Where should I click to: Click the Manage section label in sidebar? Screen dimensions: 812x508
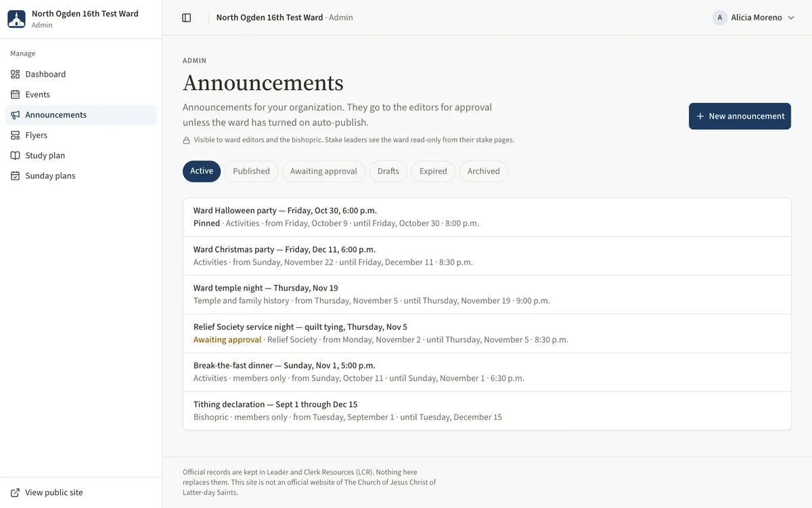coord(23,54)
